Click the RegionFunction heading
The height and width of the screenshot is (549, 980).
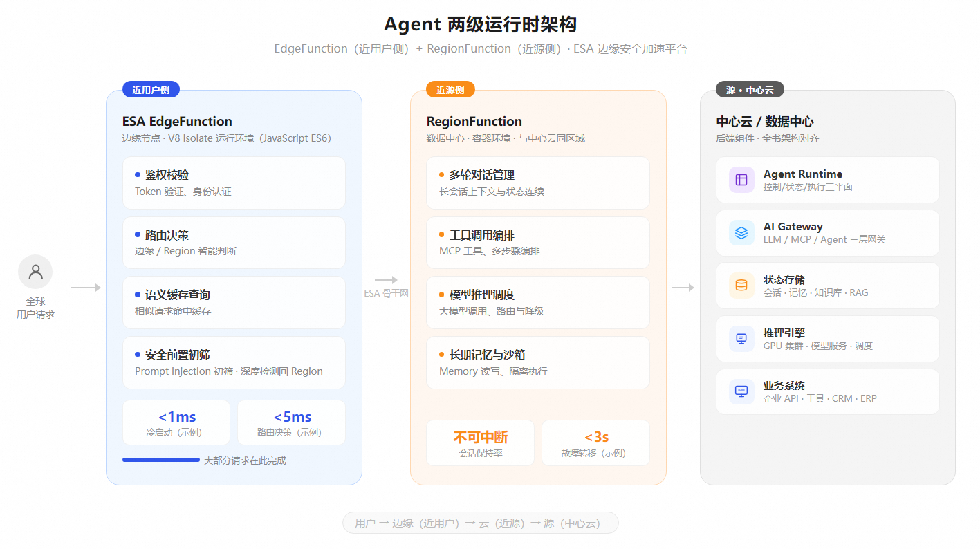[474, 122]
